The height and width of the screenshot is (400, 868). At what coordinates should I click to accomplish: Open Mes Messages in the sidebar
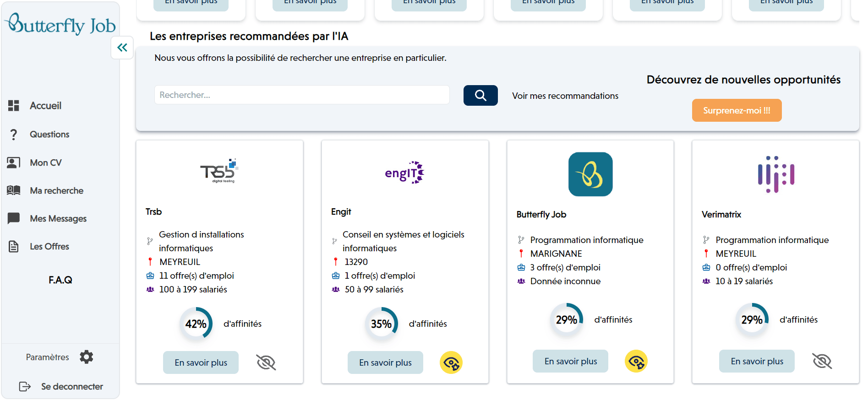point(58,218)
